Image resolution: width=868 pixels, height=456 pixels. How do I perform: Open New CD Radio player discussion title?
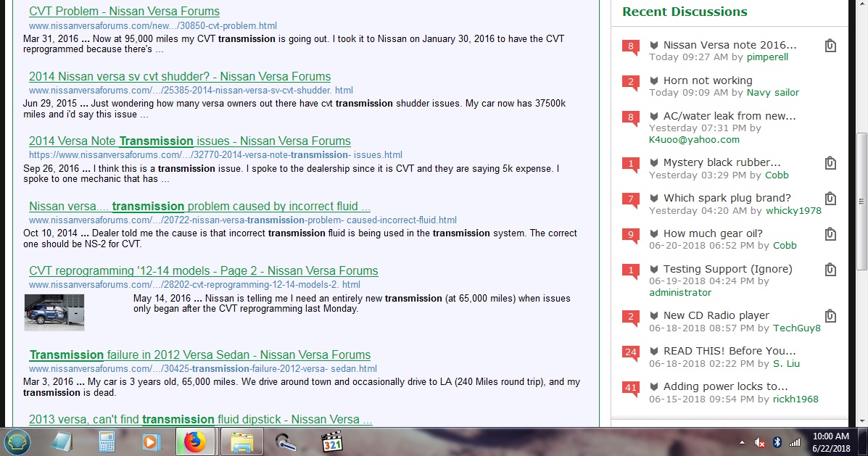pyautogui.click(x=716, y=315)
